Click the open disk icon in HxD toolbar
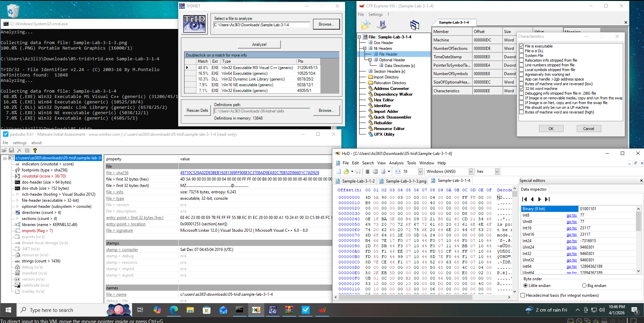Viewport: 644px width, 323px height. pos(375,171)
